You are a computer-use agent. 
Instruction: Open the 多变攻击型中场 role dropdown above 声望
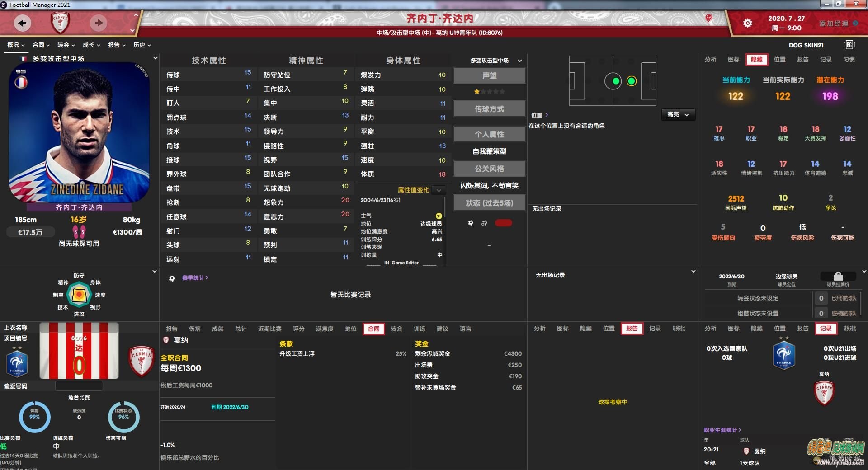click(x=495, y=61)
